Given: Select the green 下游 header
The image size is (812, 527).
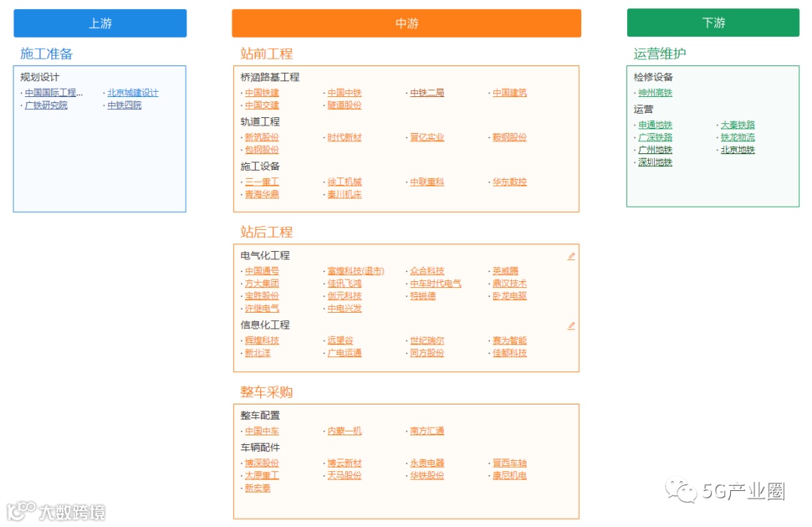Looking at the screenshot, I should (713, 23).
